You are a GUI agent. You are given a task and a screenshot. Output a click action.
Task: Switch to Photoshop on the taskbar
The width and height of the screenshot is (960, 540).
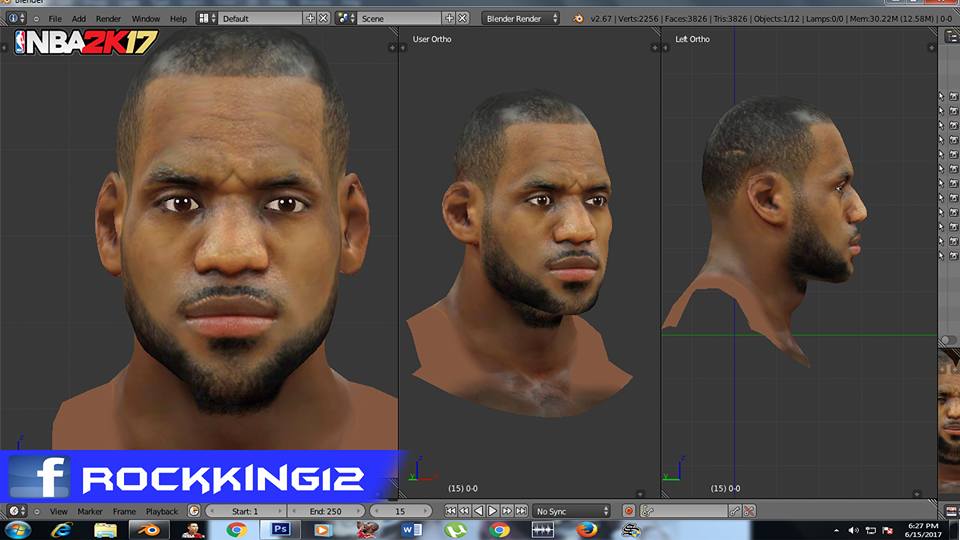[280, 530]
